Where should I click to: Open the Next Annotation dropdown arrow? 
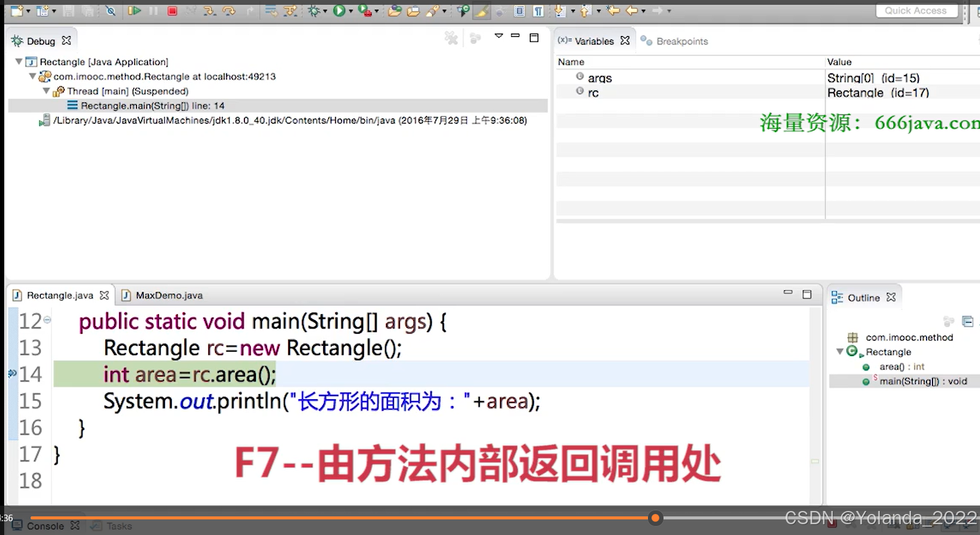[572, 11]
